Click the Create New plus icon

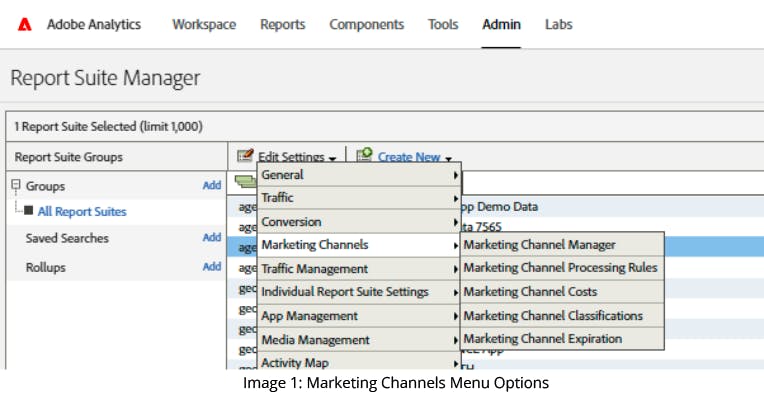point(364,155)
